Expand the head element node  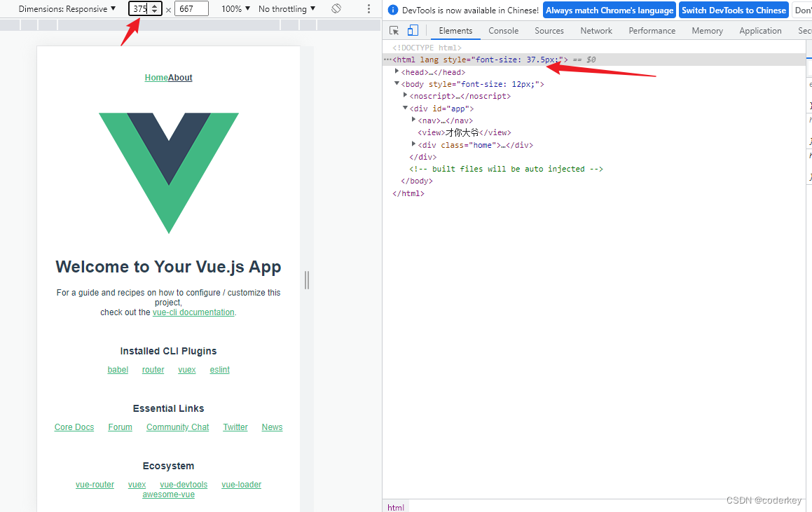point(397,71)
